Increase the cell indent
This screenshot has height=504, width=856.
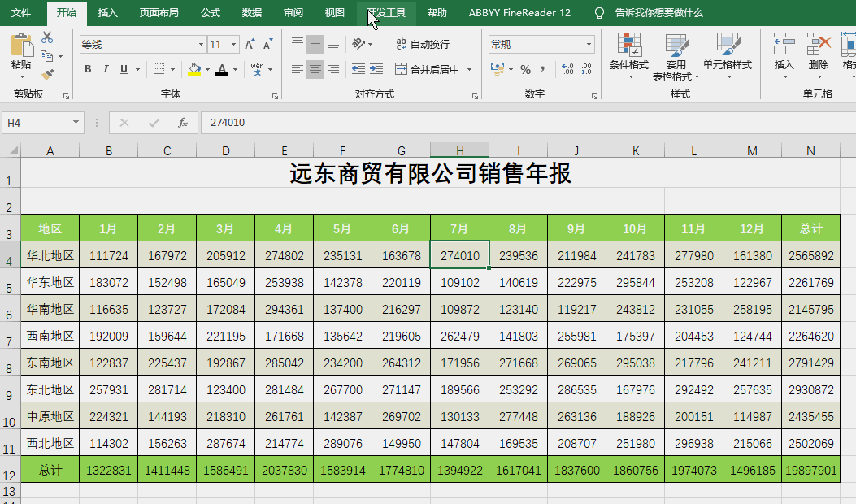376,69
